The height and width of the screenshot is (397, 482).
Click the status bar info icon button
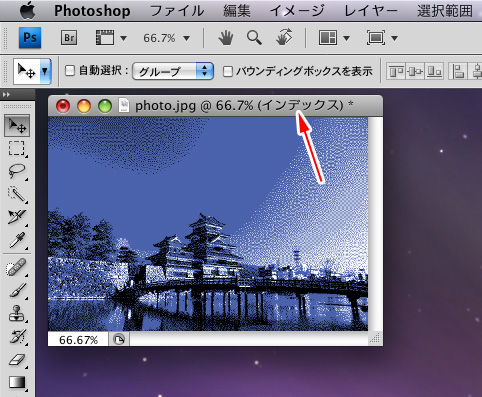pyautogui.click(x=119, y=340)
